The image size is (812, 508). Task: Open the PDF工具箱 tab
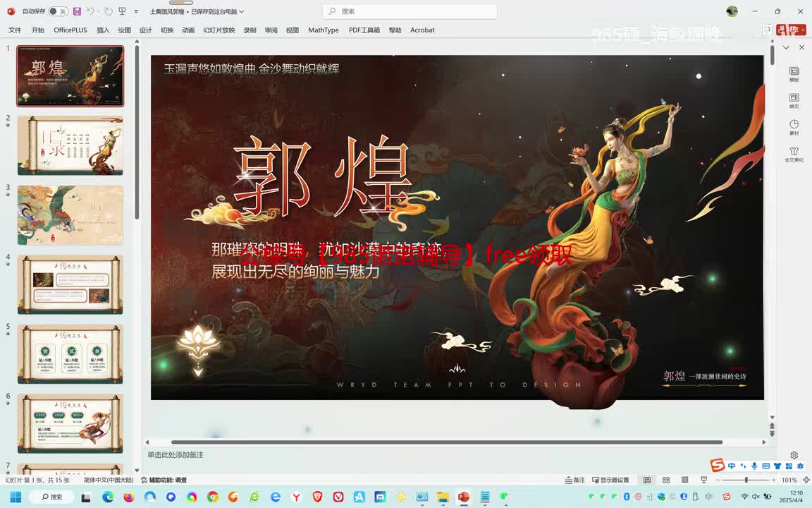point(364,30)
